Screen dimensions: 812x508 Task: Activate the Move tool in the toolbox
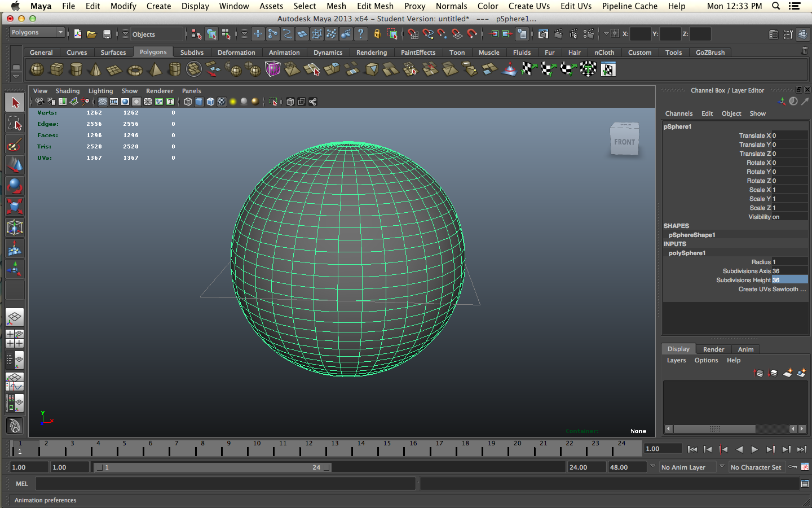pos(15,165)
